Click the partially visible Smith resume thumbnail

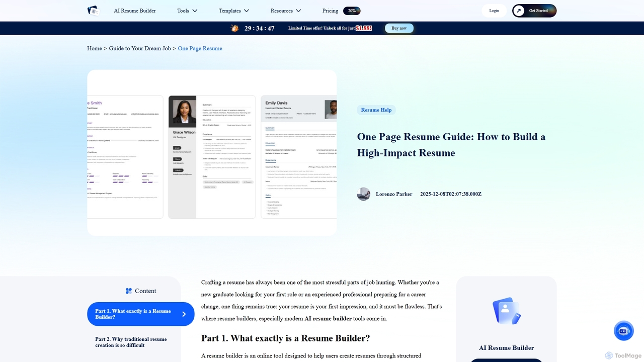pyautogui.click(x=125, y=157)
